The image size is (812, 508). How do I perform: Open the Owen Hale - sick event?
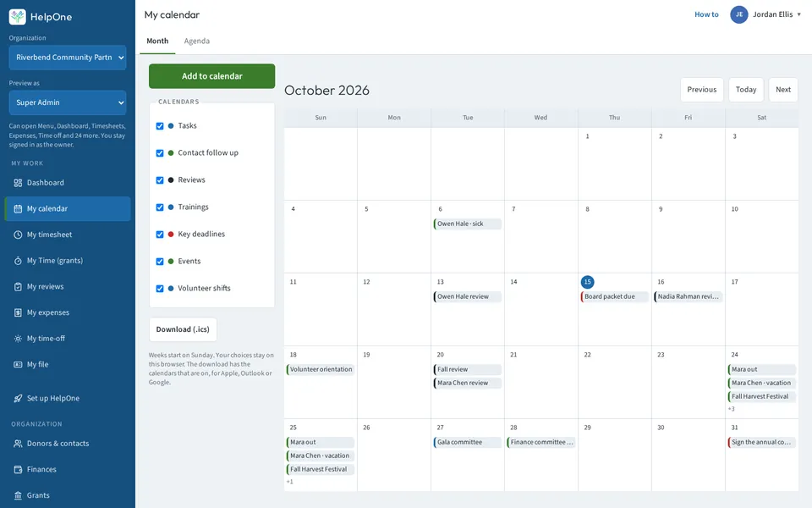pos(468,224)
